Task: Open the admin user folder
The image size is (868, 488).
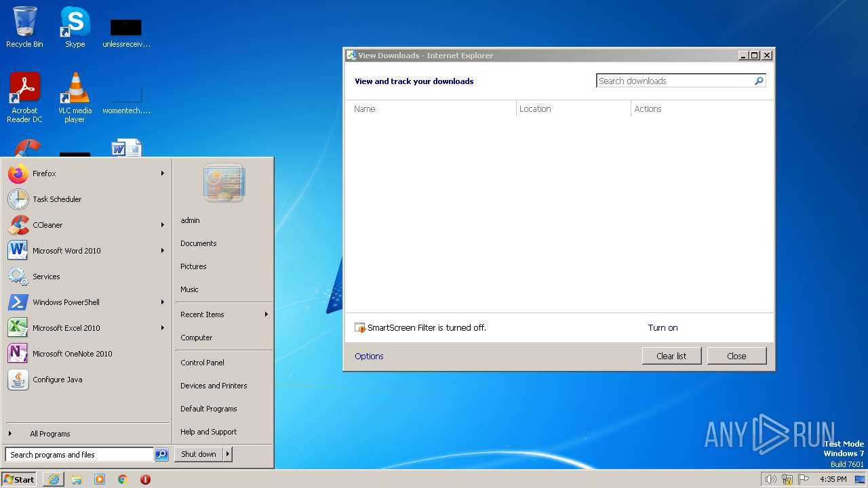Action: (224, 220)
